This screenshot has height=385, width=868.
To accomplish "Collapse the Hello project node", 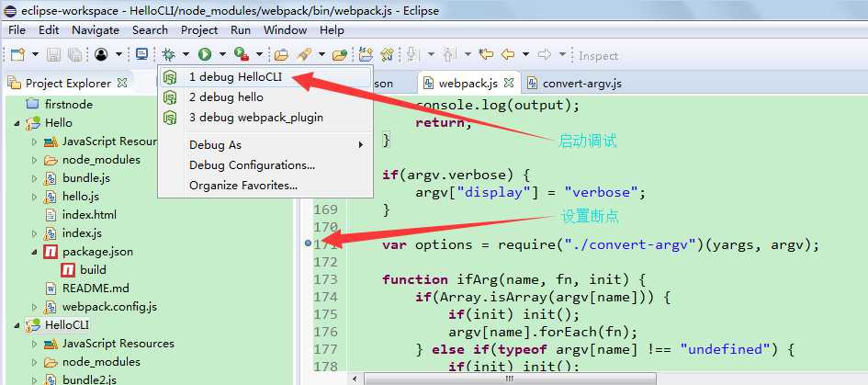I will (17, 123).
